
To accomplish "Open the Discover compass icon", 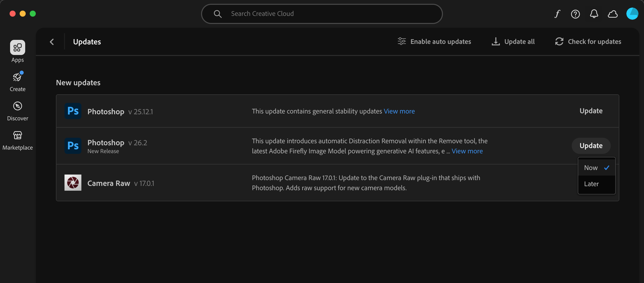I will 17,106.
